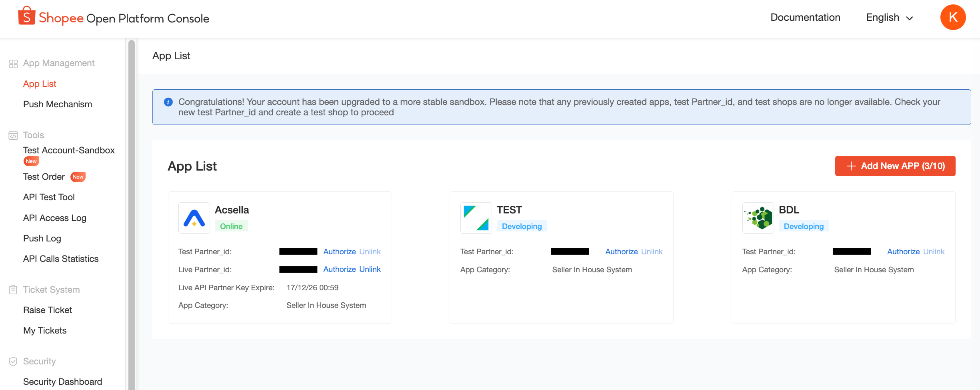Expand the language chevron arrow
980x390 pixels.
pyautogui.click(x=909, y=18)
